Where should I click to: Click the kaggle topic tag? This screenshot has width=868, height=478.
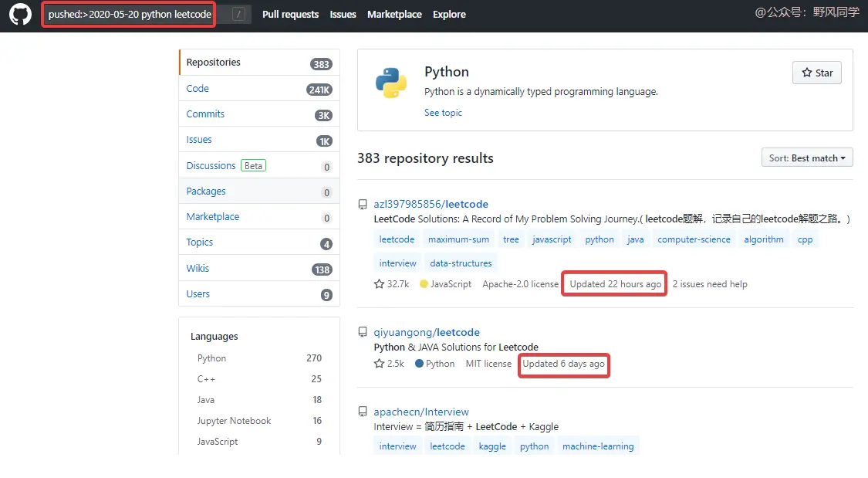(492, 446)
